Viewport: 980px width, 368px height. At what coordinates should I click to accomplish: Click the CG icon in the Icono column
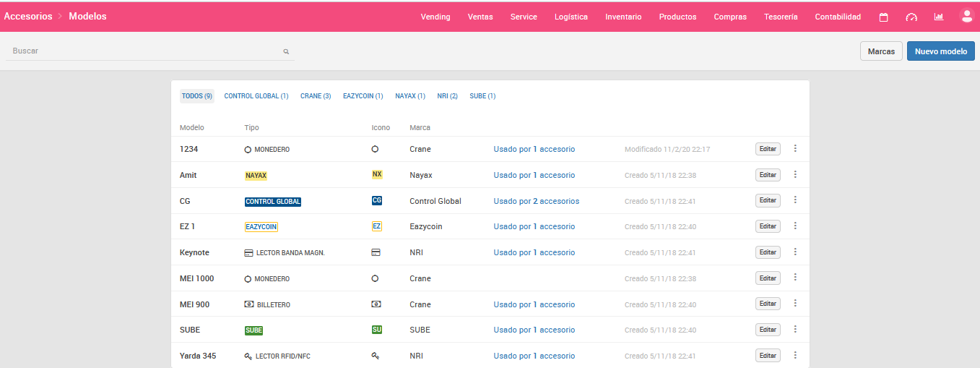pos(377,200)
